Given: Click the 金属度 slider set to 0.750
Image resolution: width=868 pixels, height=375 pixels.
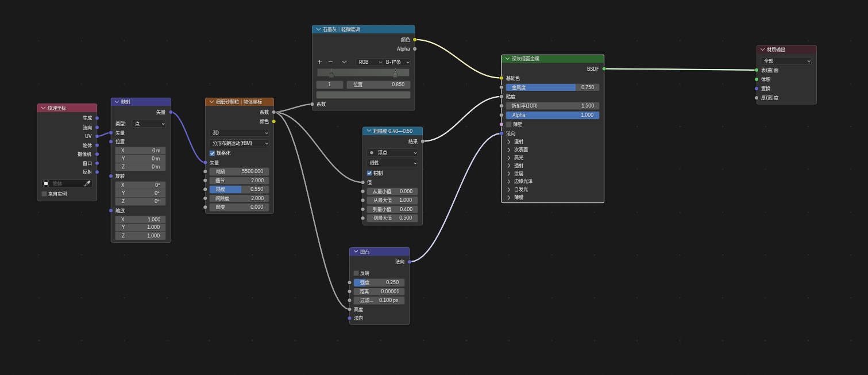Looking at the screenshot, I should click(553, 87).
